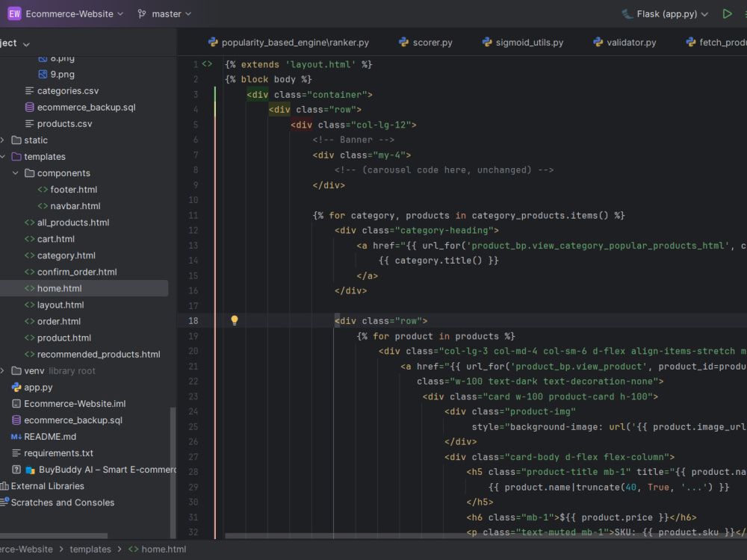Open categories.csv file
The image size is (747, 560).
click(x=68, y=91)
